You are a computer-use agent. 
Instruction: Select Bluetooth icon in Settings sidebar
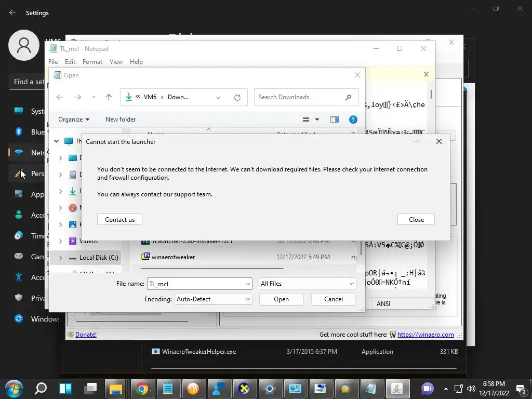[19, 131]
